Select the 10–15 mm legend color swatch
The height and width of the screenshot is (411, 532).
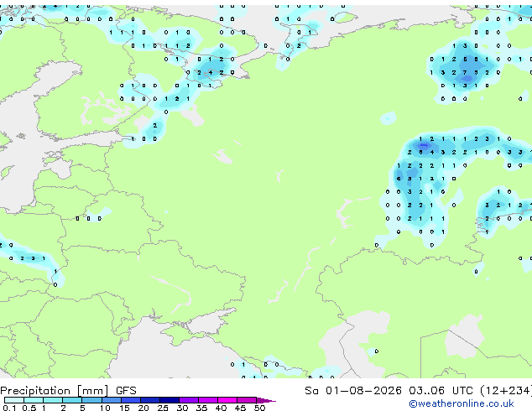click(x=111, y=400)
